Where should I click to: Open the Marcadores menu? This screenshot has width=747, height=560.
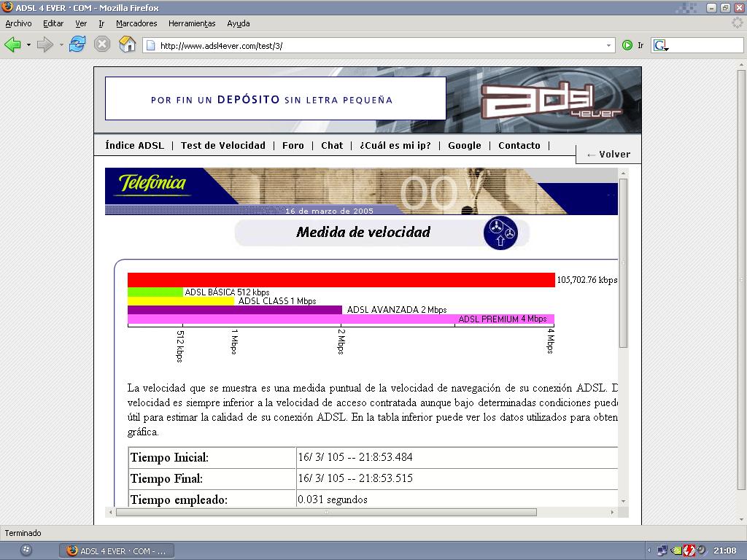(136, 23)
